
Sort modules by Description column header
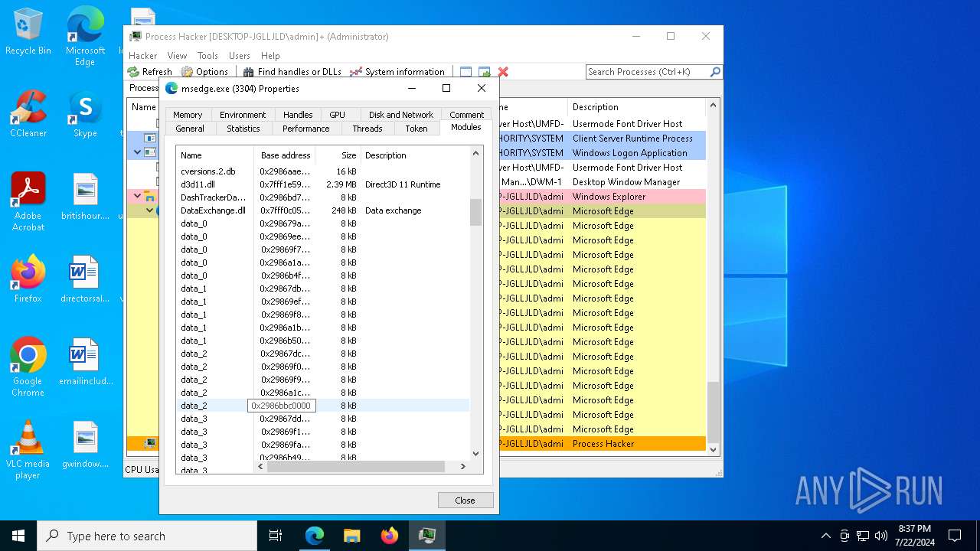[x=414, y=155]
